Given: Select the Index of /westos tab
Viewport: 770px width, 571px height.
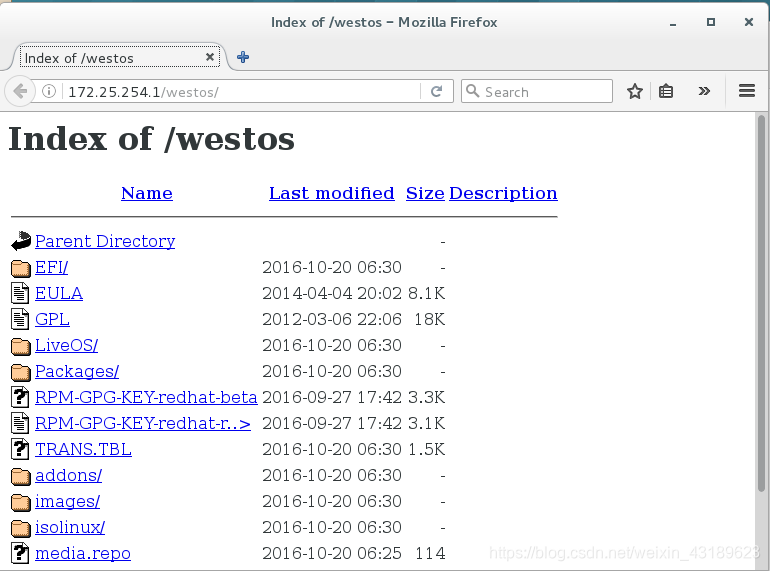Looking at the screenshot, I should click(119, 57).
